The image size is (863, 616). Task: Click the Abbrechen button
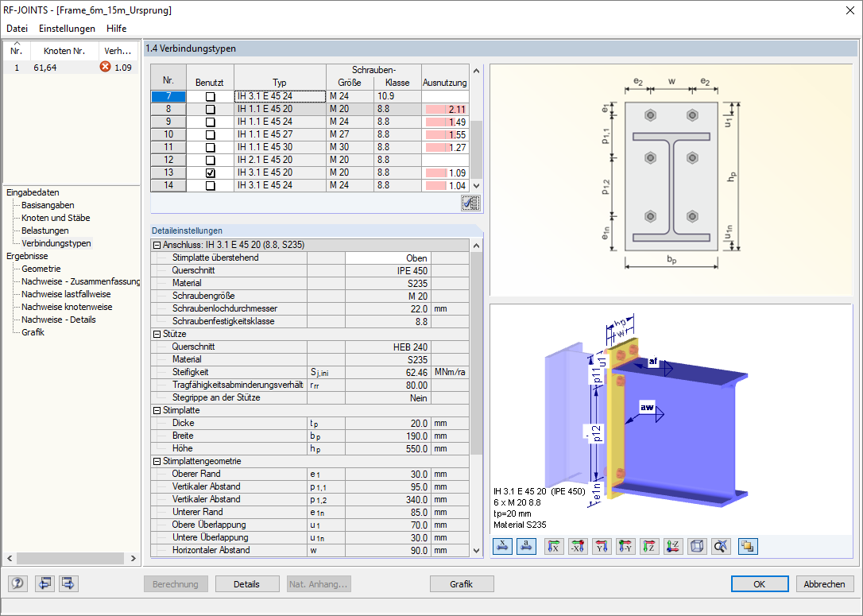click(825, 584)
